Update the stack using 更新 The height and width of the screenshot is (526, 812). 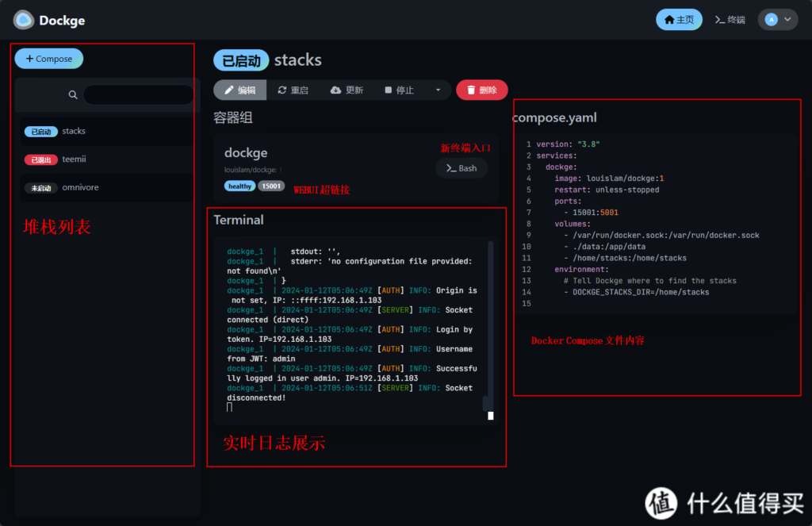pos(347,90)
